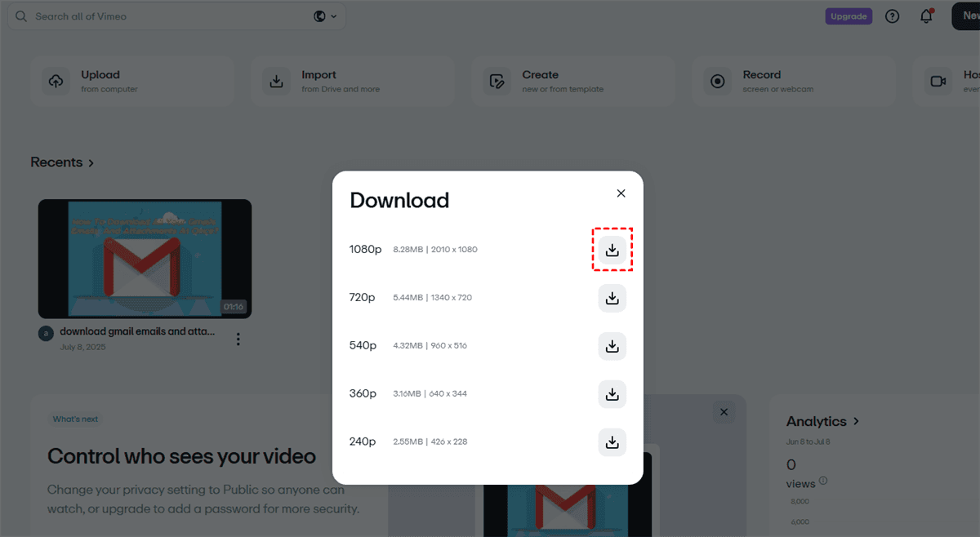The height and width of the screenshot is (537, 980).
Task: Click the 8.28MB | 2010 x 1080 text
Action: [x=435, y=250]
